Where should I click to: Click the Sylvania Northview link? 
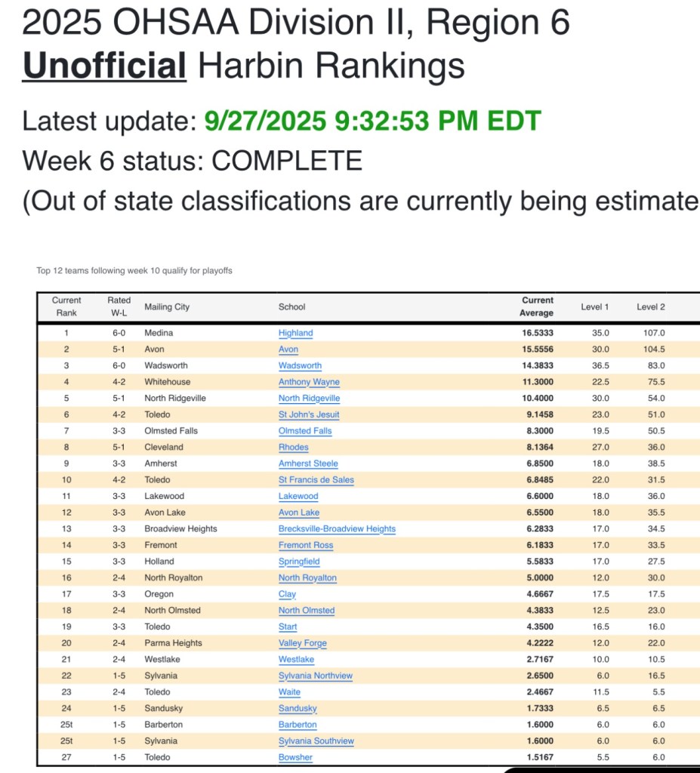click(315, 676)
